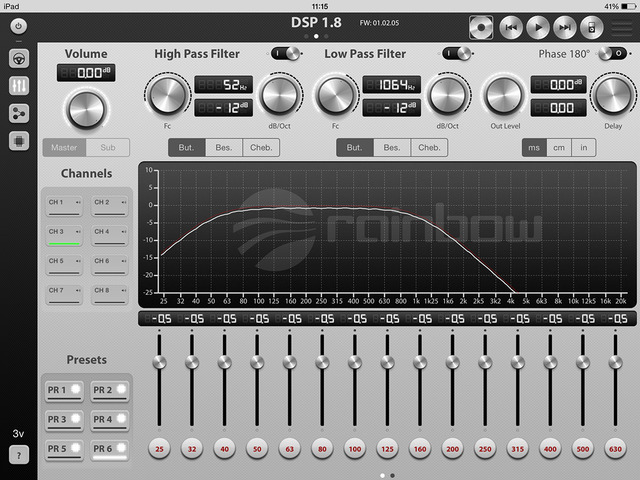The width and height of the screenshot is (640, 480).
Task: Click the disc record icon
Action: pyautogui.click(x=481, y=28)
